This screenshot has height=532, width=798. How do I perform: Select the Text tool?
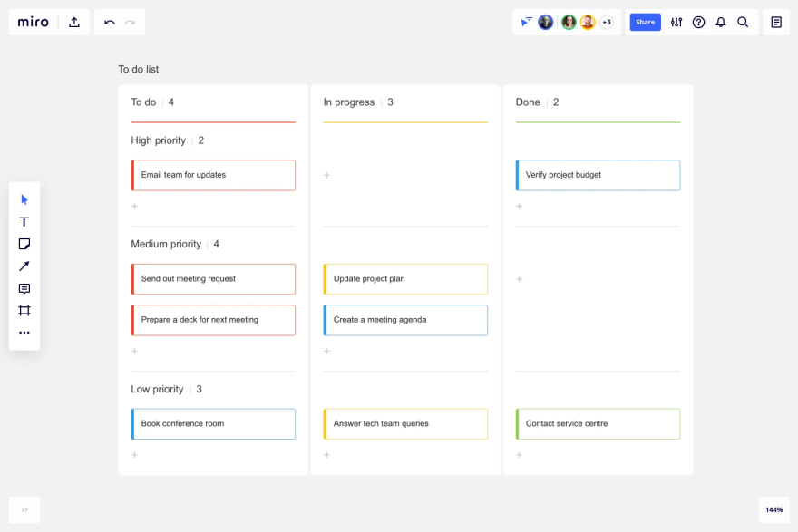tap(24, 222)
